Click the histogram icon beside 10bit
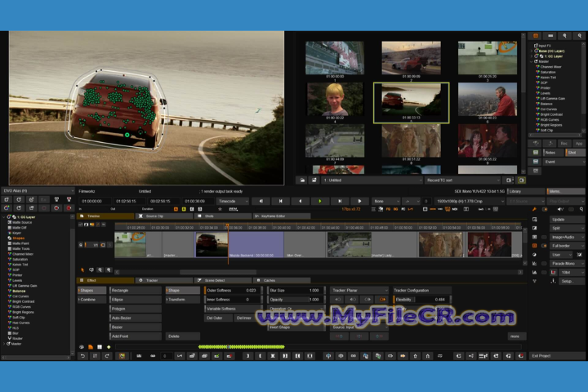588x392 pixels. coord(553,272)
